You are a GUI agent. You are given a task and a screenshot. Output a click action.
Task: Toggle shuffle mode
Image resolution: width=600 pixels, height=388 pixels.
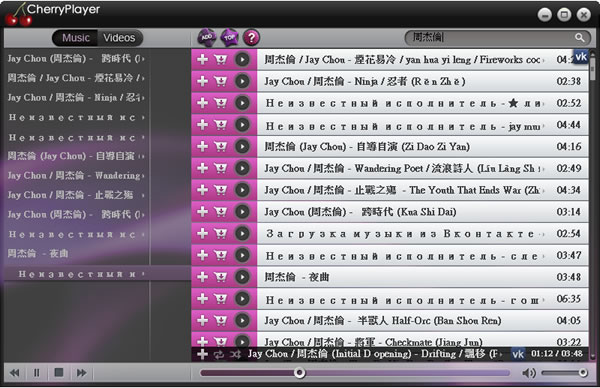coord(235,355)
